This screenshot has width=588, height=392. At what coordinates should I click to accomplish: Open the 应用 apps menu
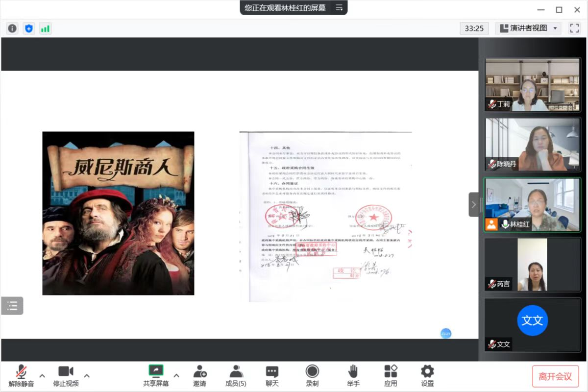[391, 376]
